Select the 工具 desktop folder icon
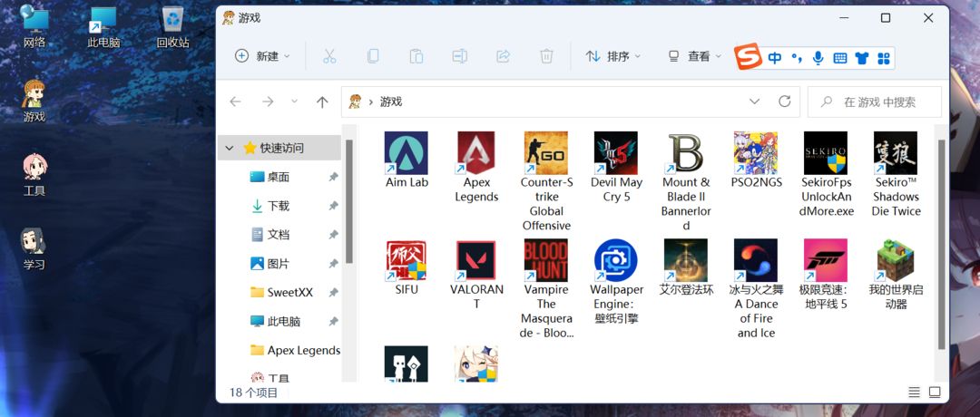This screenshot has height=417, width=980. (x=34, y=174)
